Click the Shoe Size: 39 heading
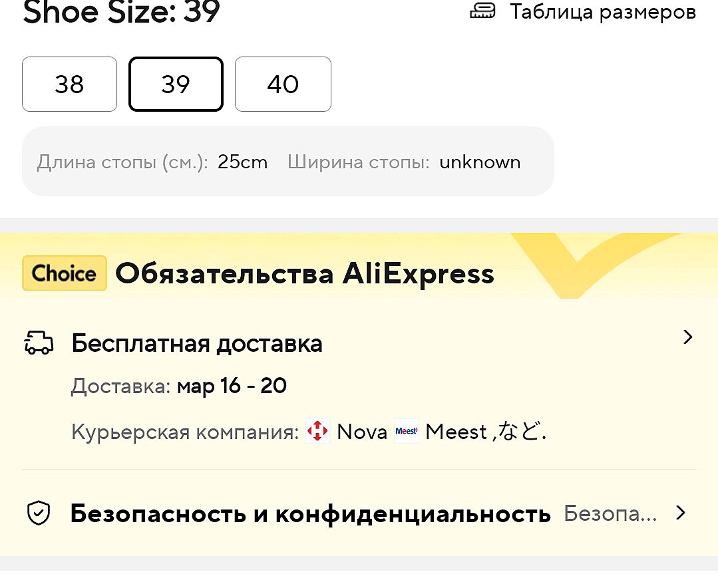The height and width of the screenshot is (588, 718). pos(121,11)
